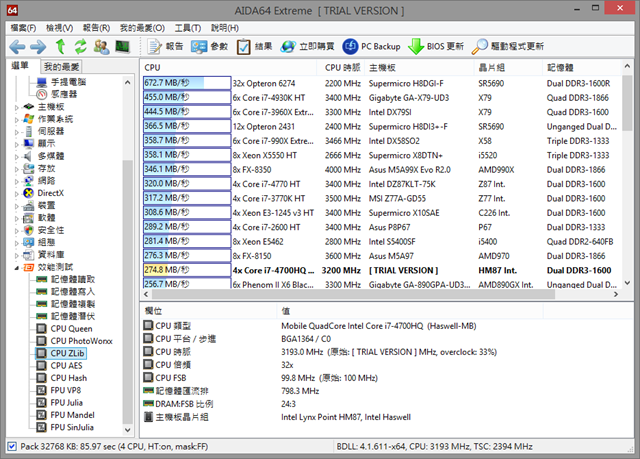
Task: Open the 參數 parameters button
Action: click(209, 47)
